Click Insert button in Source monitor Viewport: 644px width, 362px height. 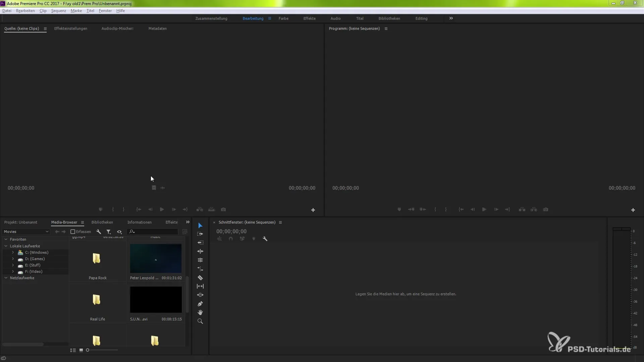coord(200,209)
